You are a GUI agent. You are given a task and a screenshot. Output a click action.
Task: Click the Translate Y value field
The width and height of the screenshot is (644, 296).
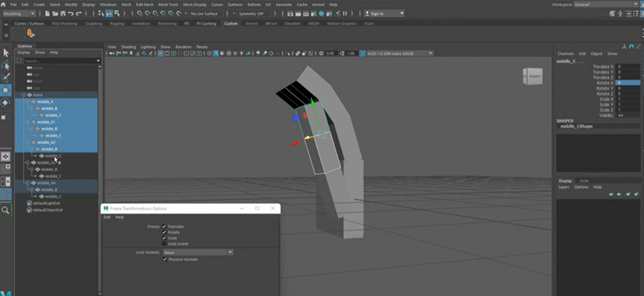tap(628, 72)
